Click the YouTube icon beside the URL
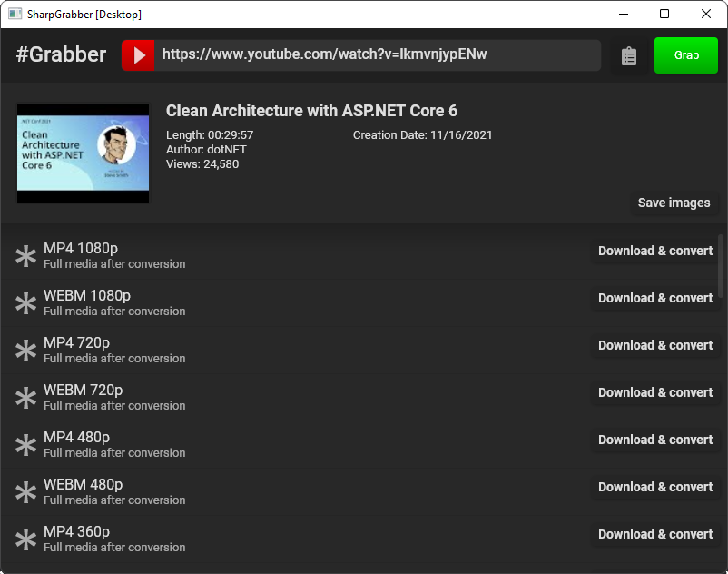Viewport: 728px width, 574px height. (138, 55)
